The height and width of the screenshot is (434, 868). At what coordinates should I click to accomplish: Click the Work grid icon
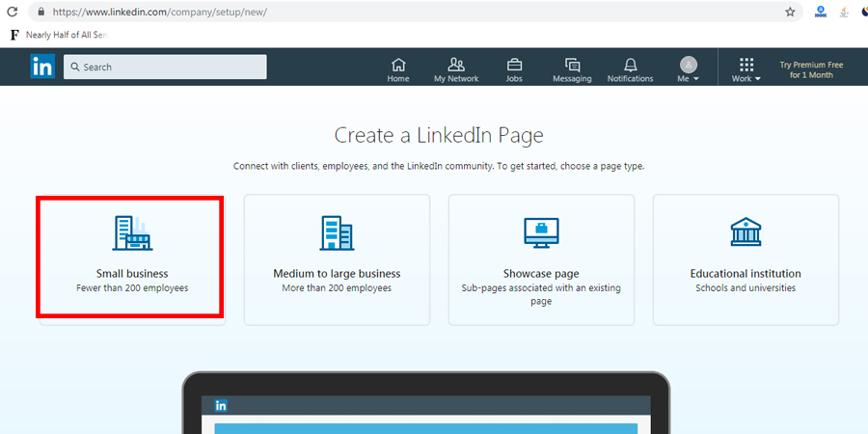tap(746, 65)
